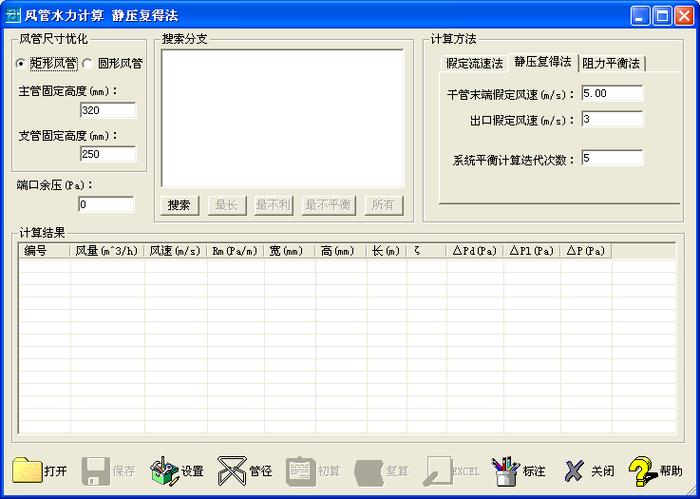The width and height of the screenshot is (700, 499).
Task: Click the 支管固定高度 input field
Action: [x=107, y=154]
